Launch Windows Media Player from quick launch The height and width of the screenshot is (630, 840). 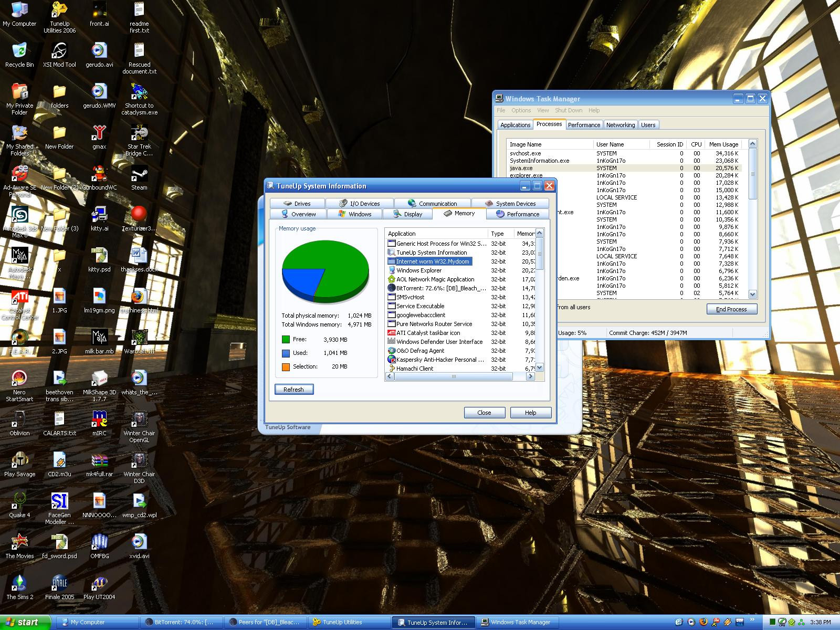click(x=691, y=622)
